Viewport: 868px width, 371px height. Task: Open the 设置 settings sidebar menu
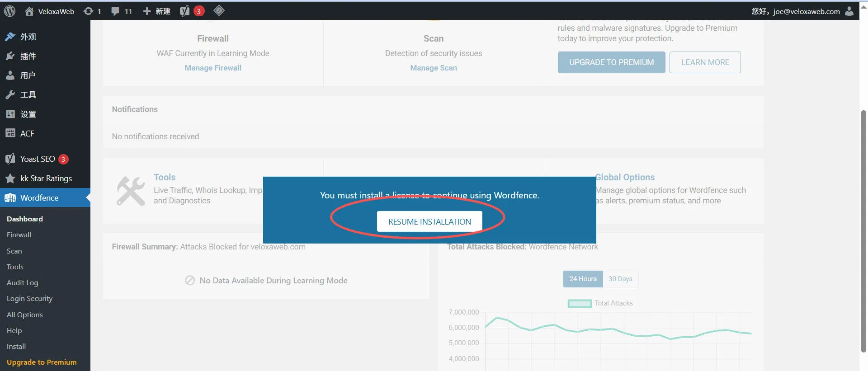(28, 114)
